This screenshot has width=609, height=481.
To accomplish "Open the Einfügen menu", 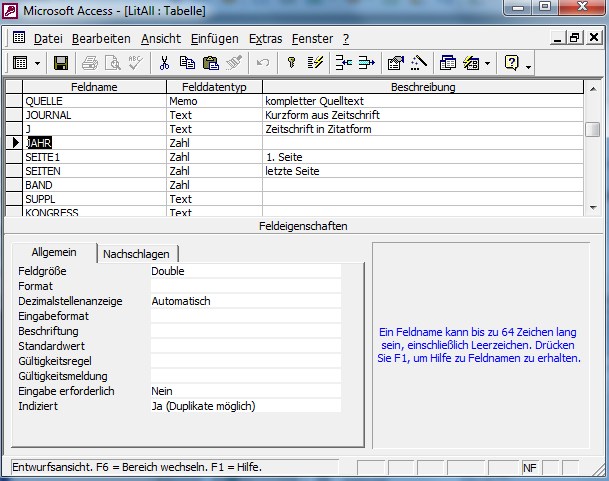I will point(214,38).
